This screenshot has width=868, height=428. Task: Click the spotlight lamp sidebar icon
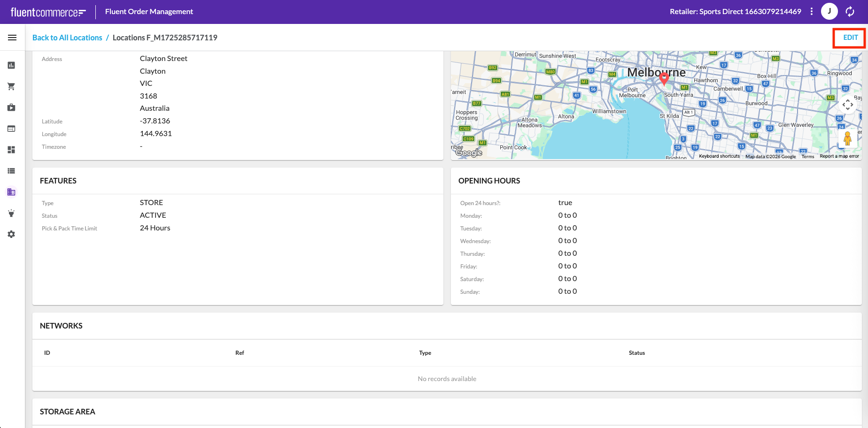(11, 213)
